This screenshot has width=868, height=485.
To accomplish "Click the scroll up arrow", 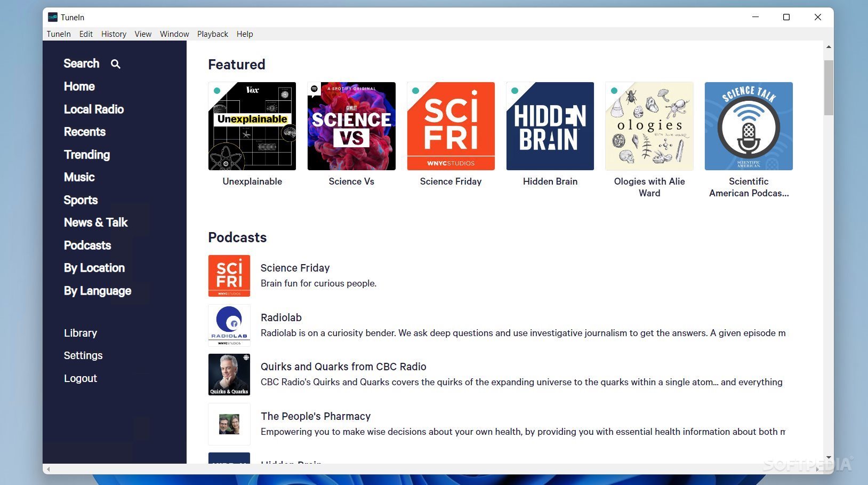I will [829, 47].
